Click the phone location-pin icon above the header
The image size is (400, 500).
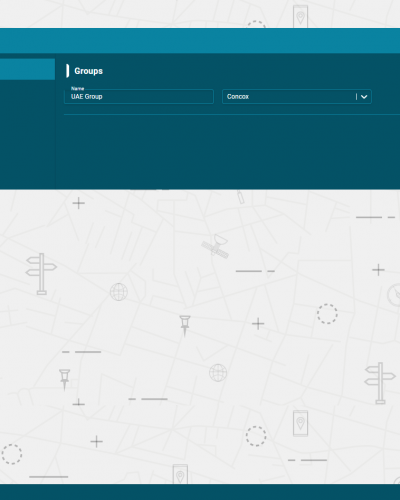300,17
